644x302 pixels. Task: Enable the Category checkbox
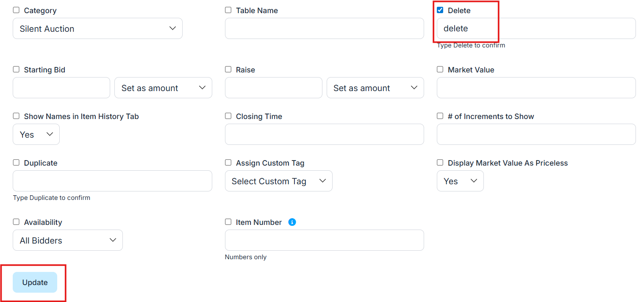tap(16, 10)
